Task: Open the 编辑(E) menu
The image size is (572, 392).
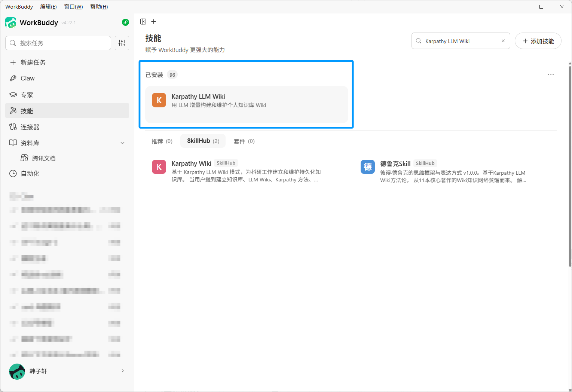Action: click(49, 7)
